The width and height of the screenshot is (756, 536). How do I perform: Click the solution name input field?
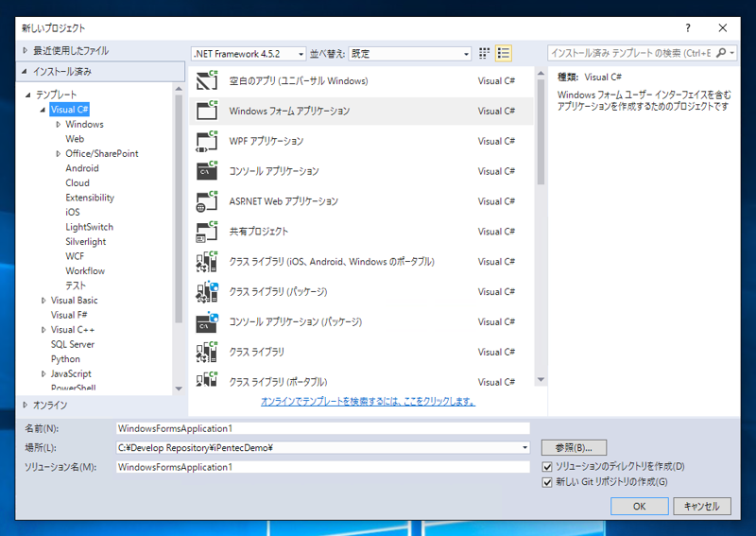[322, 467]
